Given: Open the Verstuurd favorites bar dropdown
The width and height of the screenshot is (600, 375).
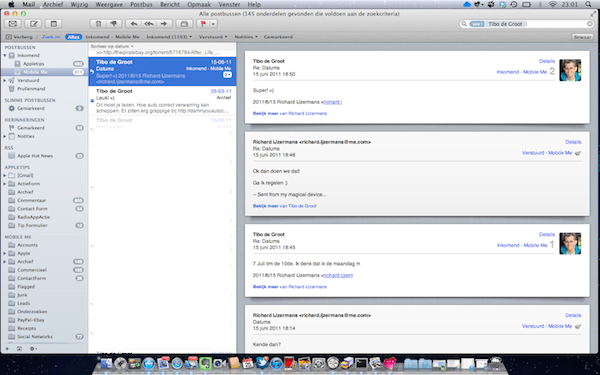Looking at the screenshot, I should pos(213,37).
